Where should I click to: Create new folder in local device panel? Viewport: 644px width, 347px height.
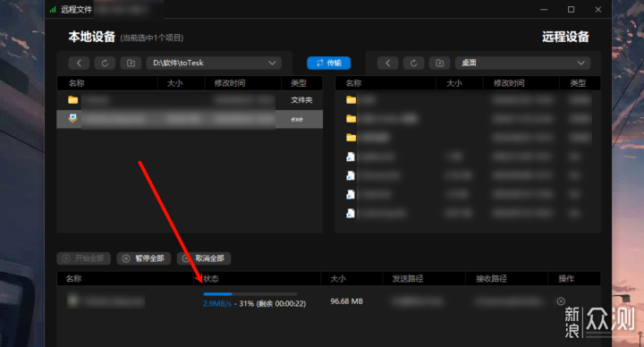click(131, 63)
